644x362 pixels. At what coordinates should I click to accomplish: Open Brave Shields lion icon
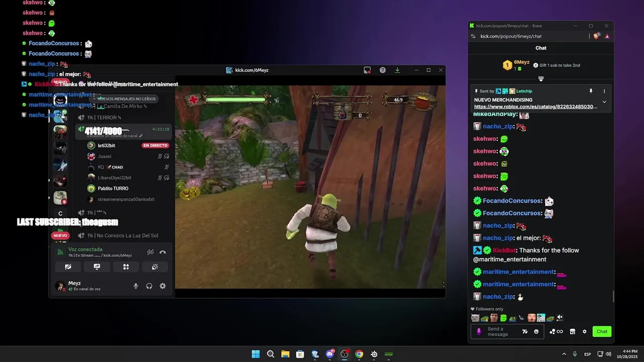[597, 36]
